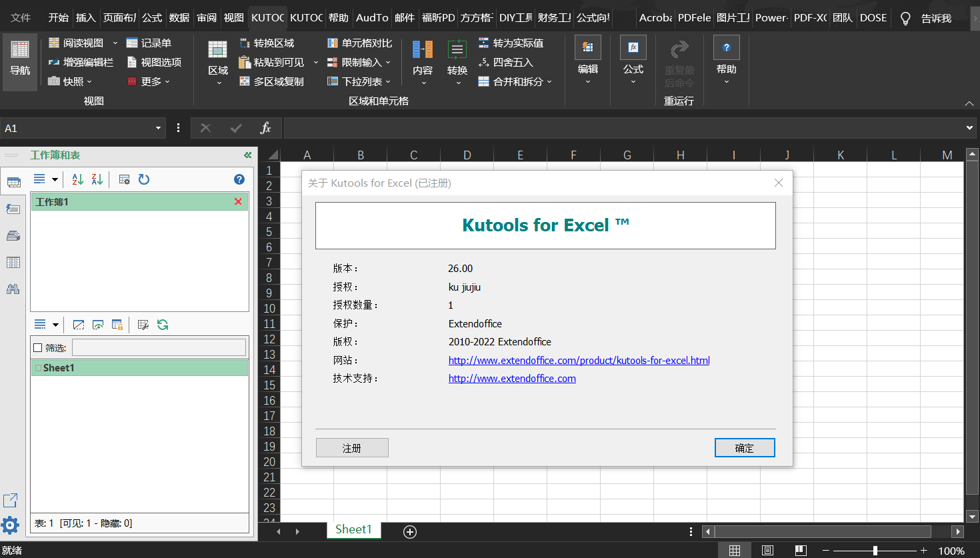
Task: Open the 文件 File menu
Action: [21, 17]
